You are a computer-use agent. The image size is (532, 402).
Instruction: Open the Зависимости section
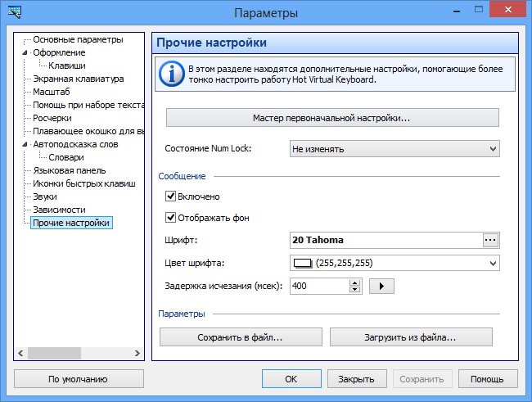(x=59, y=210)
